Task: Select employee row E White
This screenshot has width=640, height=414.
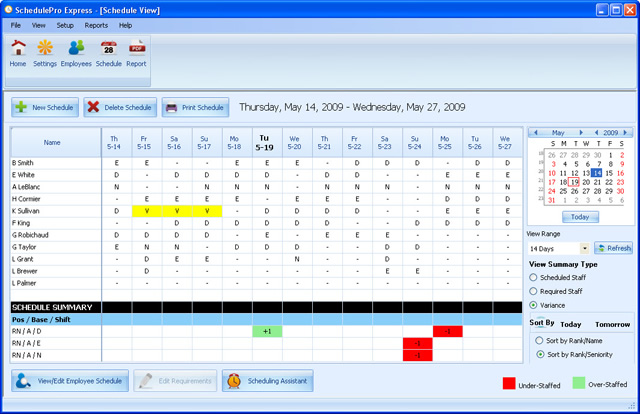Action: tap(266, 175)
